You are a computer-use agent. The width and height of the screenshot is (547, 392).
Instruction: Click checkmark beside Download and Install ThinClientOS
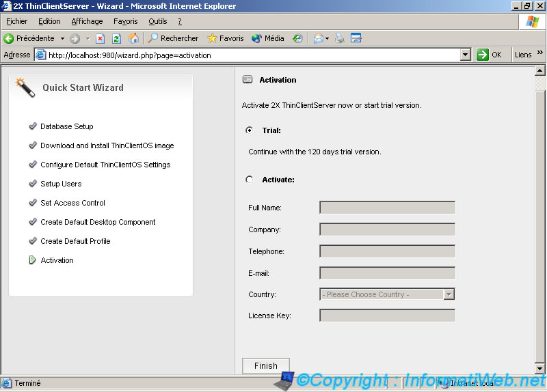(33, 145)
